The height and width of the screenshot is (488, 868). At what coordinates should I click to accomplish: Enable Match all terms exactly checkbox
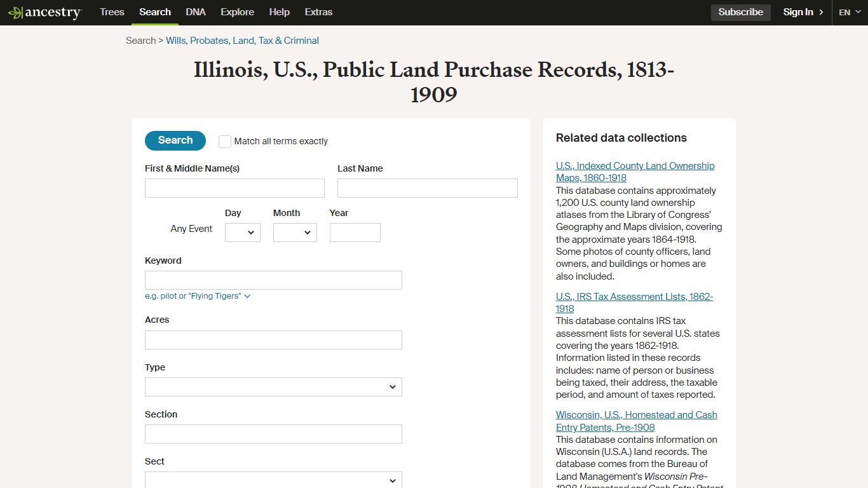(x=225, y=141)
